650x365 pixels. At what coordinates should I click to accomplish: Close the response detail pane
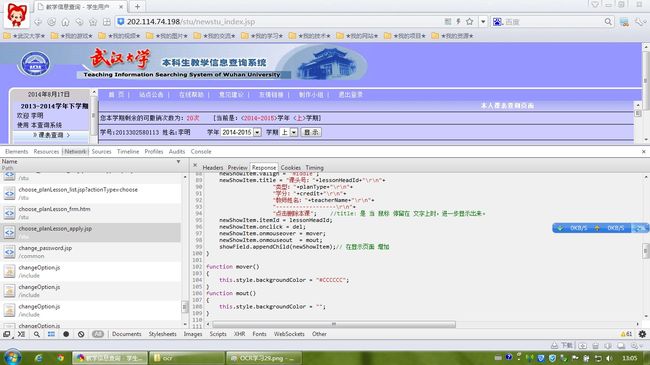[195, 165]
